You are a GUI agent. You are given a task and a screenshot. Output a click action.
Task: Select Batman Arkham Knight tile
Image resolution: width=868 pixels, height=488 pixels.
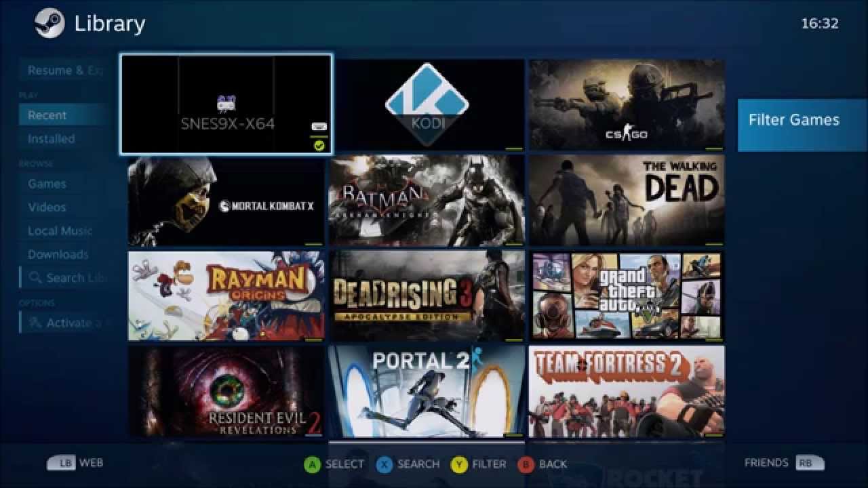(427, 201)
